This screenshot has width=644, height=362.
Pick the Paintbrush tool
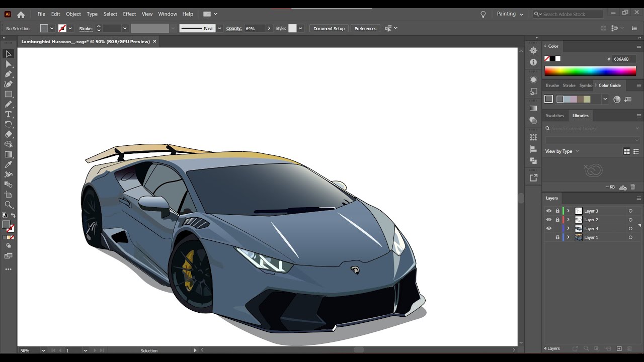[x=9, y=104]
